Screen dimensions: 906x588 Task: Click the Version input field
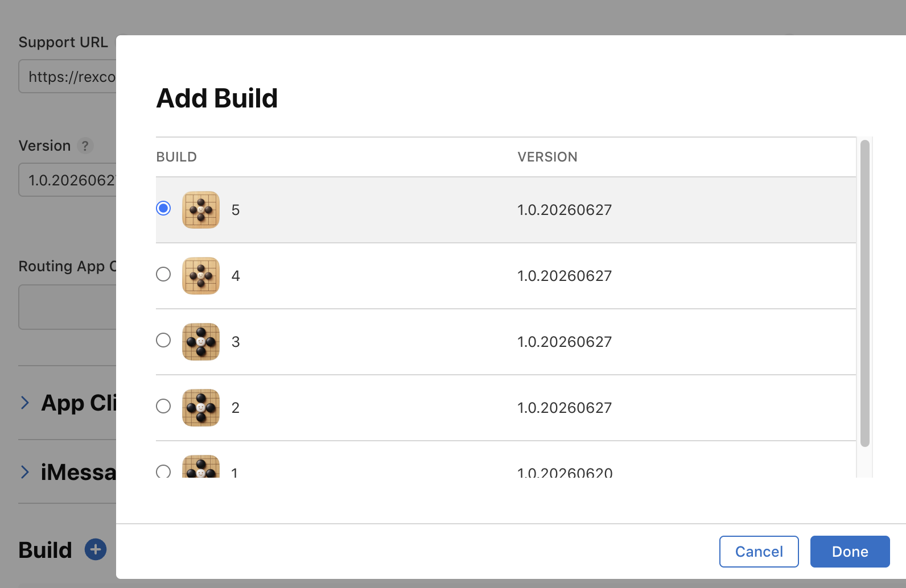[67, 180]
